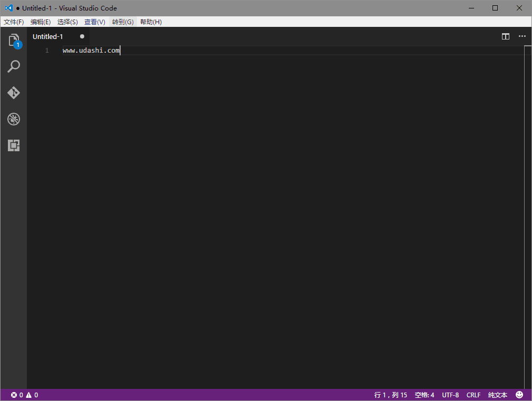Open the 选择(S) menu

[x=67, y=22]
